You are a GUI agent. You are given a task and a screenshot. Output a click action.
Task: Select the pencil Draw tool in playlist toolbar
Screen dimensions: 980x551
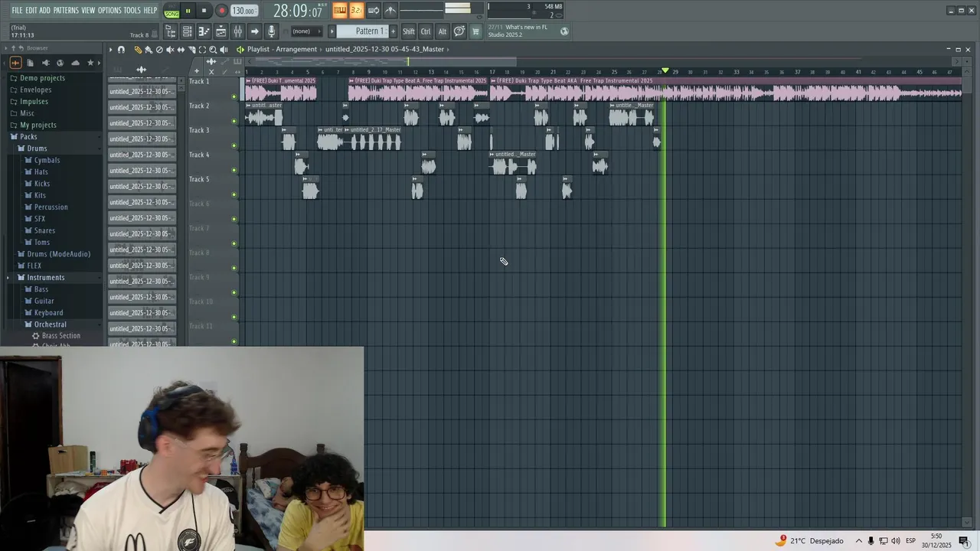(x=138, y=50)
